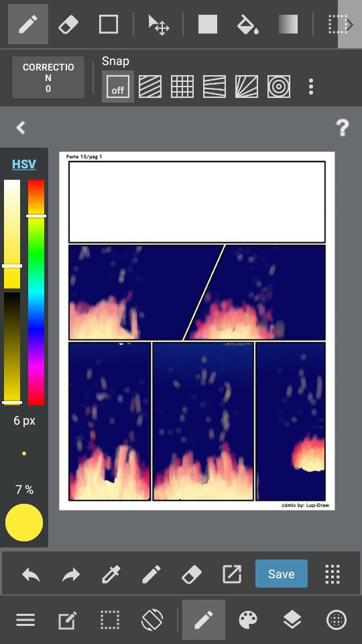
Task: Click the Save button
Action: coord(281,574)
